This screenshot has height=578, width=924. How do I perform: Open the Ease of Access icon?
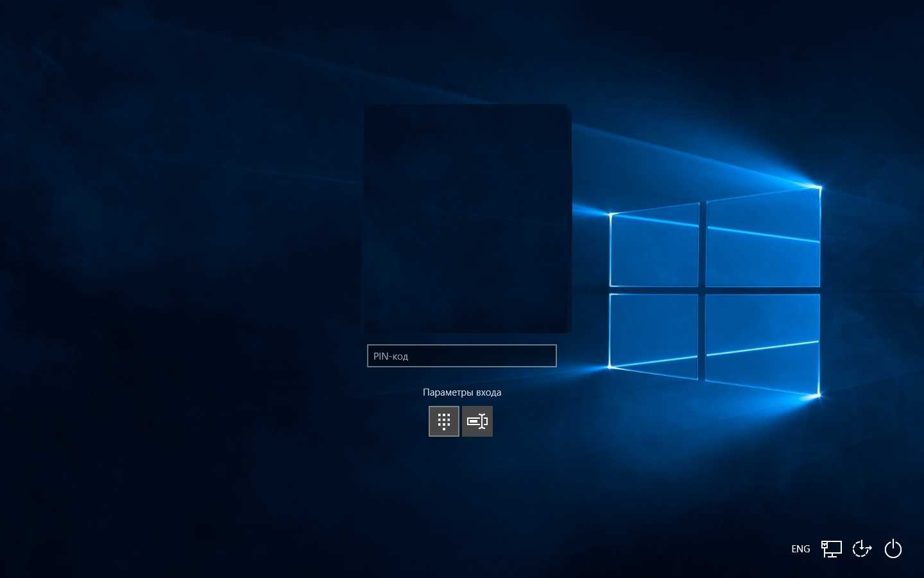pyautogui.click(x=862, y=549)
